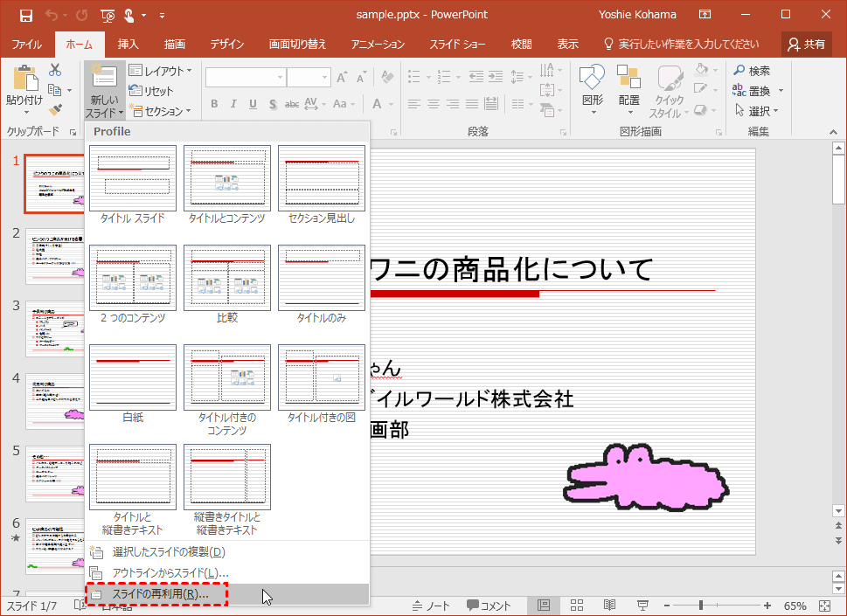Toggle the ノート notes pane
Image resolution: width=847 pixels, height=616 pixels.
(x=430, y=606)
